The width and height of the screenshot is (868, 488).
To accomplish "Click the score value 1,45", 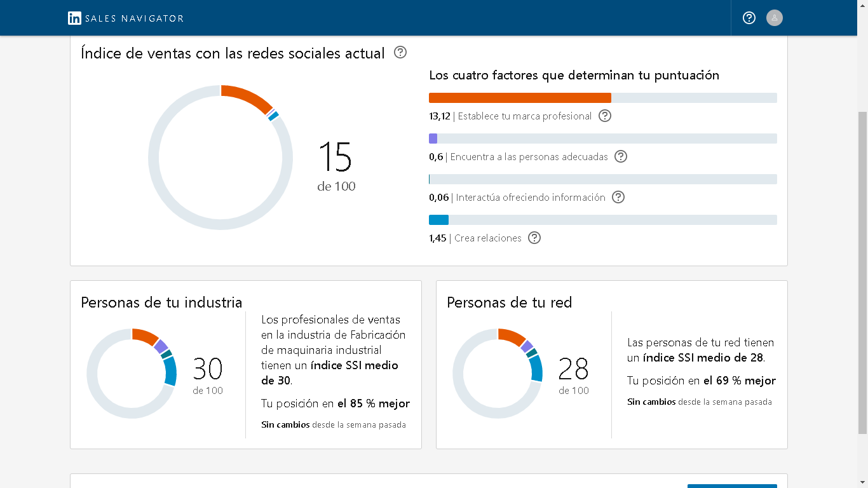I will pos(438,238).
